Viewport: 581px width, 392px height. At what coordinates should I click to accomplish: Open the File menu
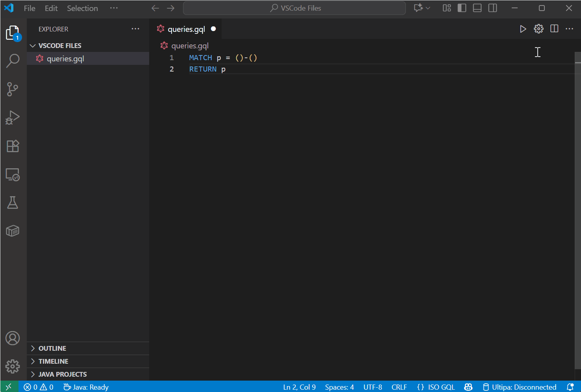30,8
